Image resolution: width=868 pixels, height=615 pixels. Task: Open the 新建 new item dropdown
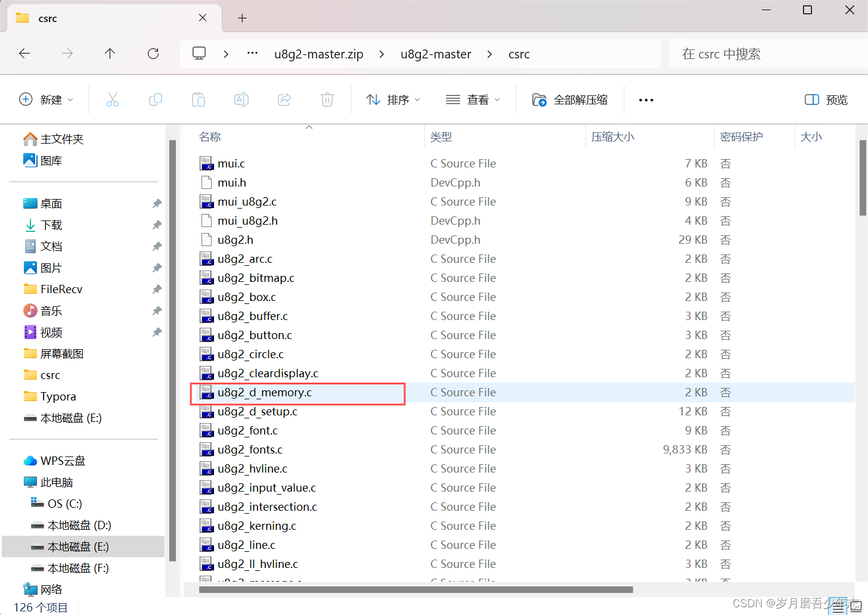46,100
